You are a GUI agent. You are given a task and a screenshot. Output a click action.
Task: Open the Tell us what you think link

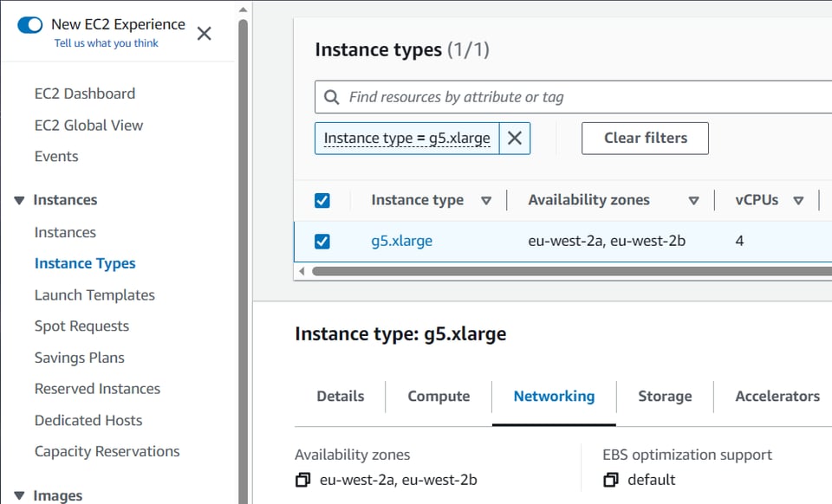[106, 43]
